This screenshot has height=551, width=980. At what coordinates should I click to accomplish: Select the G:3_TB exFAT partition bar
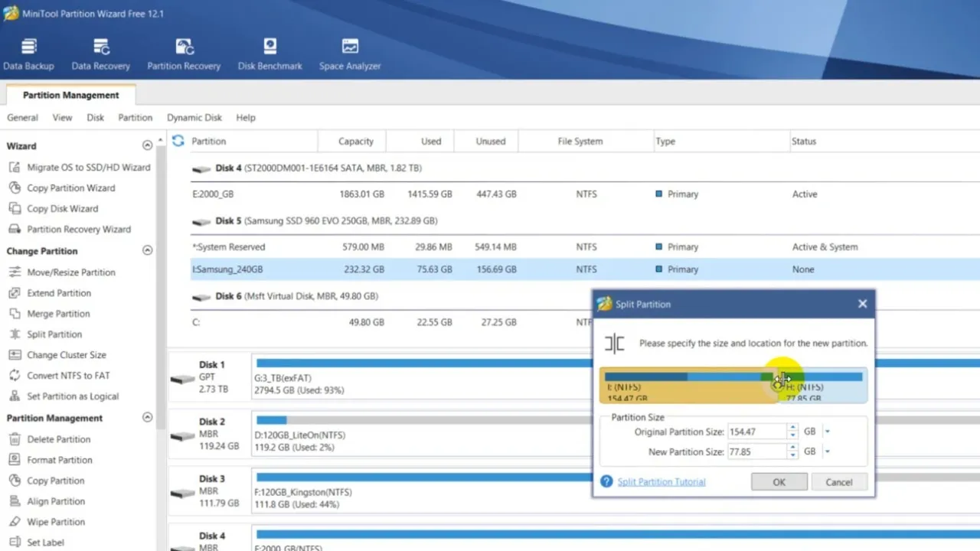coord(423,377)
